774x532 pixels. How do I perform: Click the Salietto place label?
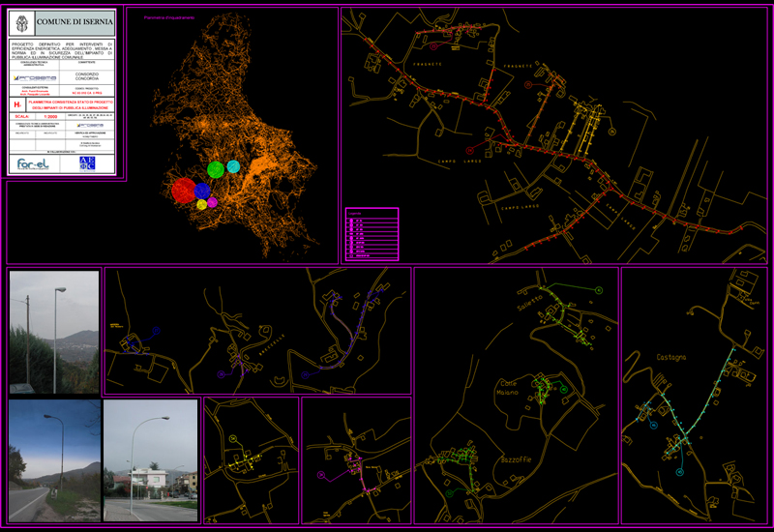pos(529,303)
